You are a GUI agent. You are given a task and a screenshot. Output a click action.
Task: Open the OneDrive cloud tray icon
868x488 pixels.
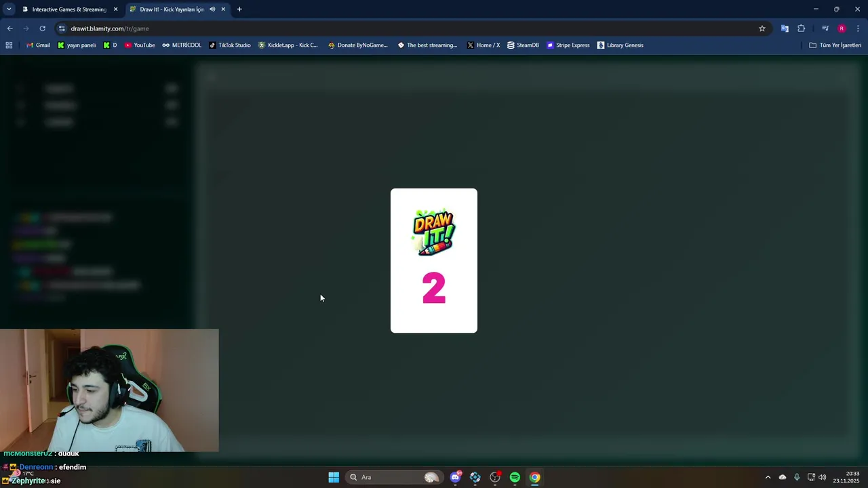tap(783, 477)
